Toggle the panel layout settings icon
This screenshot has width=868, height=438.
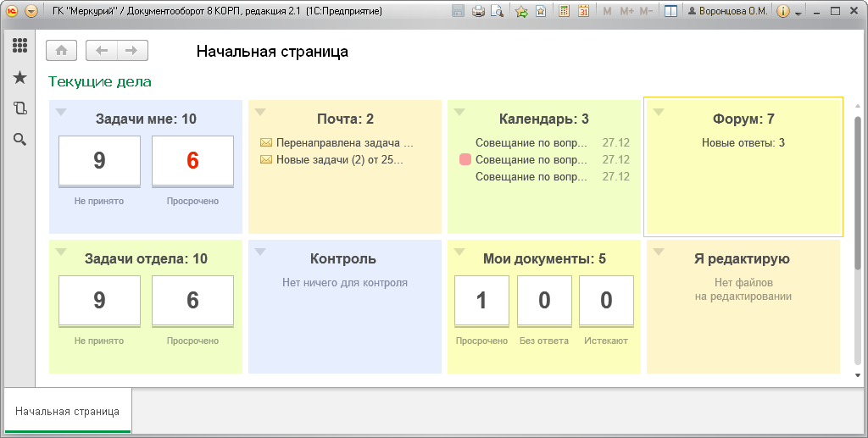(670, 11)
